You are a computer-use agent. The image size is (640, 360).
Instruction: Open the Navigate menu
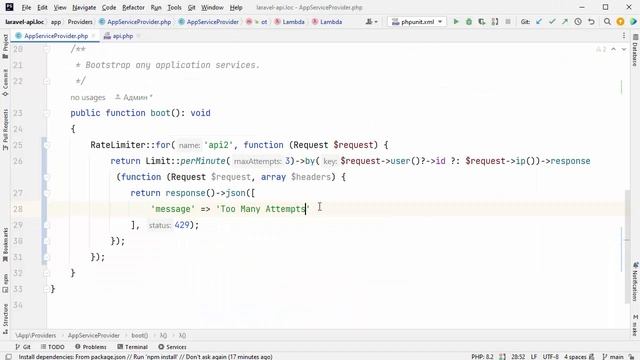(84, 7)
